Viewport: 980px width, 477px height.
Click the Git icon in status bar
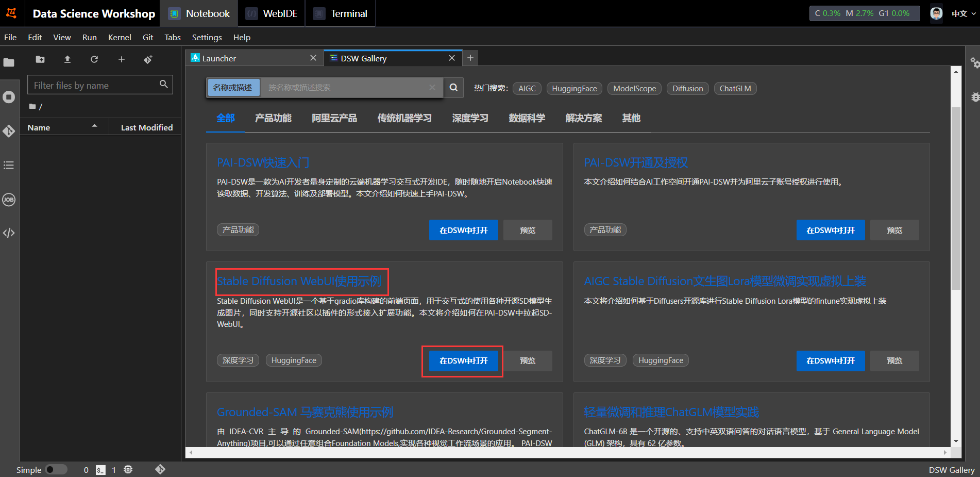[160, 469]
